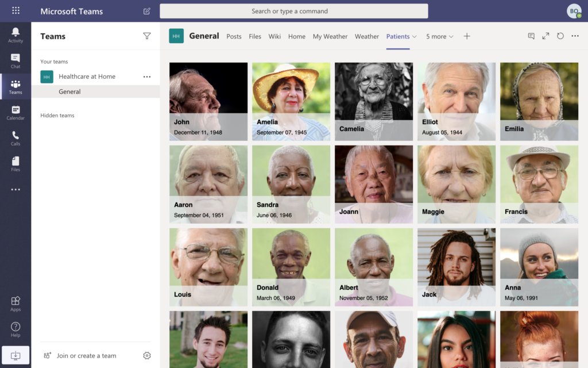Select the Patients tab

pyautogui.click(x=398, y=36)
